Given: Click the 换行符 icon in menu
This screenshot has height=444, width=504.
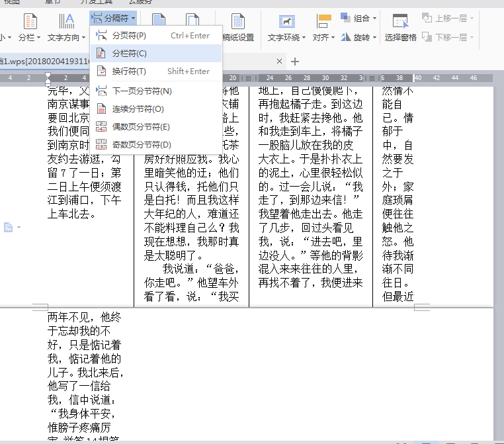Looking at the screenshot, I should point(101,71).
